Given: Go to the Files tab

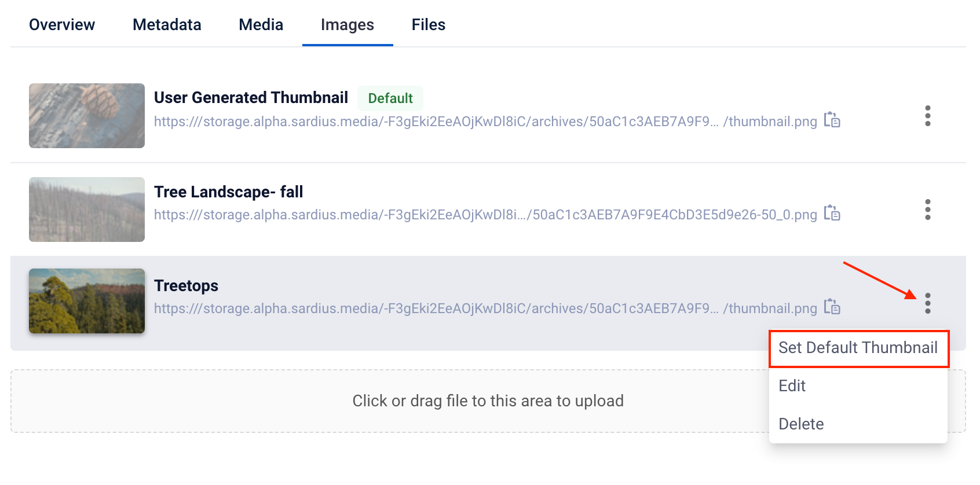Looking at the screenshot, I should click(429, 25).
